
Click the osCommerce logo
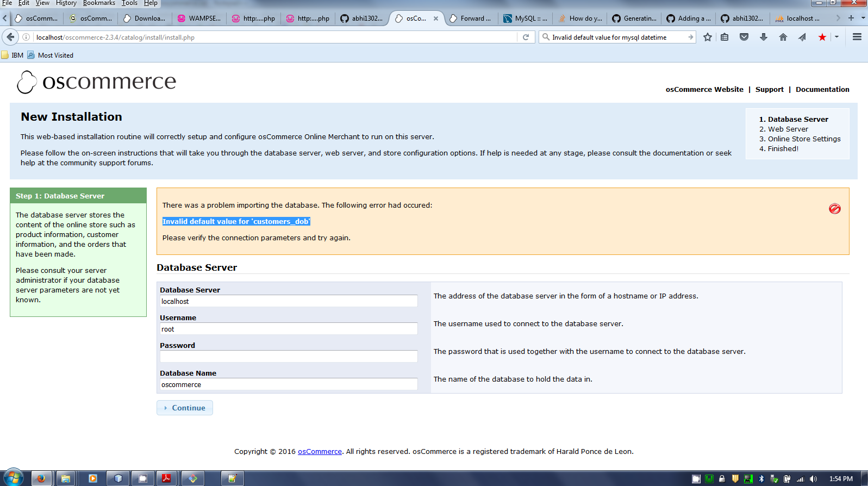96,82
